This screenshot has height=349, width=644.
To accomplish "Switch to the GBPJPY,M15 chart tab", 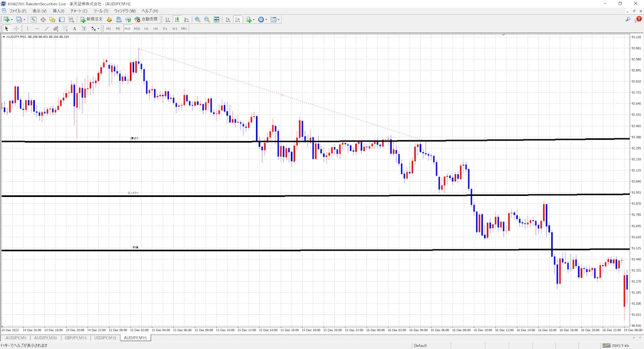I will 75,338.
